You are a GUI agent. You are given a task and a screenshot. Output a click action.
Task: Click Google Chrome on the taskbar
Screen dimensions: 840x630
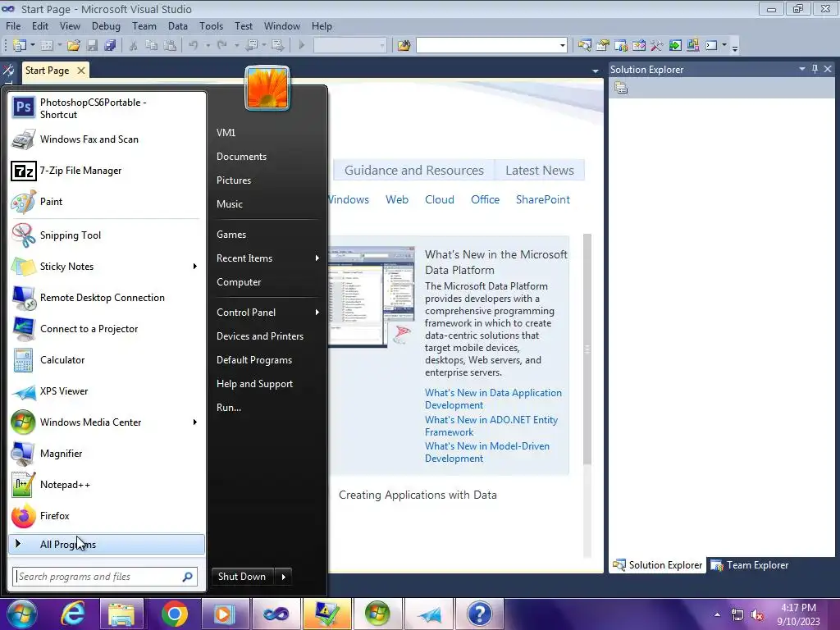tap(174, 614)
